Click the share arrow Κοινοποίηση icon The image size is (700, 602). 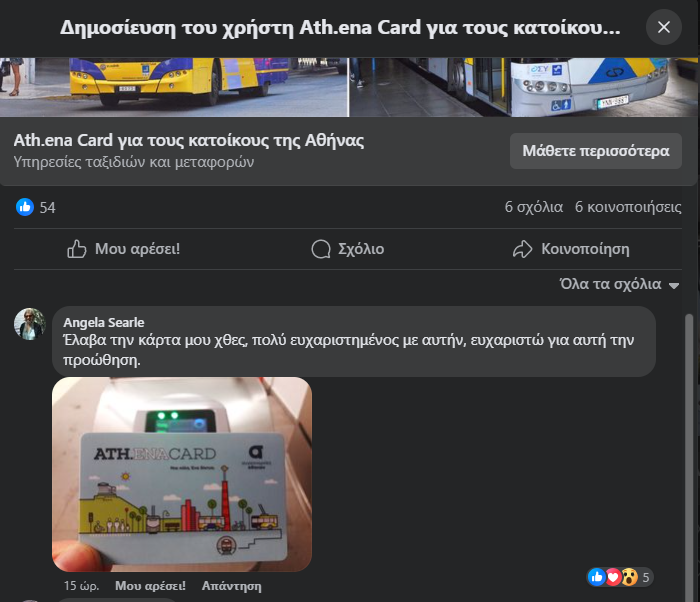pyautogui.click(x=522, y=249)
